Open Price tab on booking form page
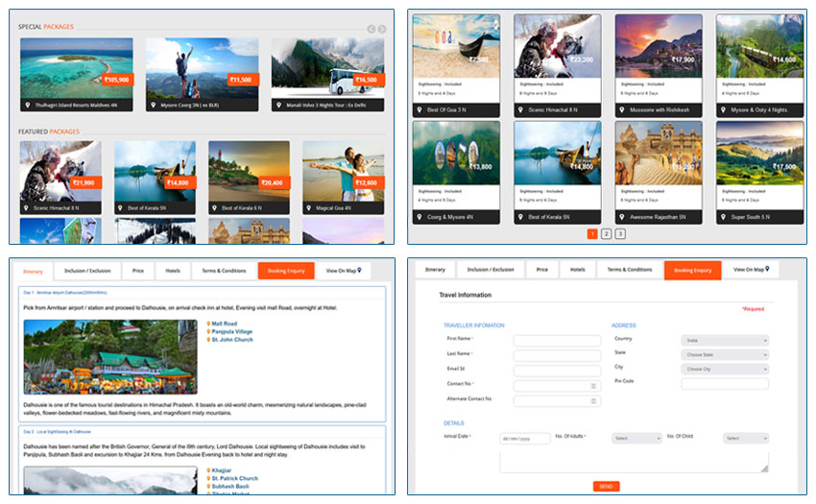The width and height of the screenshot is (816, 504). [x=541, y=270]
